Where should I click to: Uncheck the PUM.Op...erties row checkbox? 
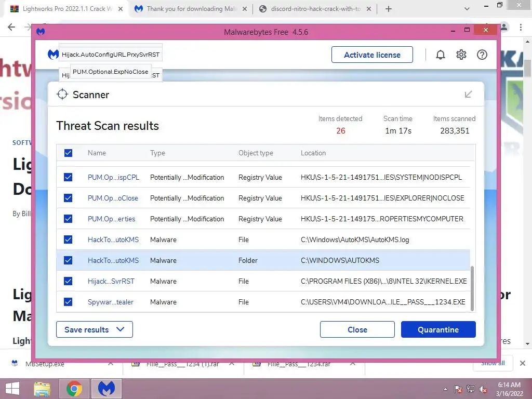[x=68, y=219]
